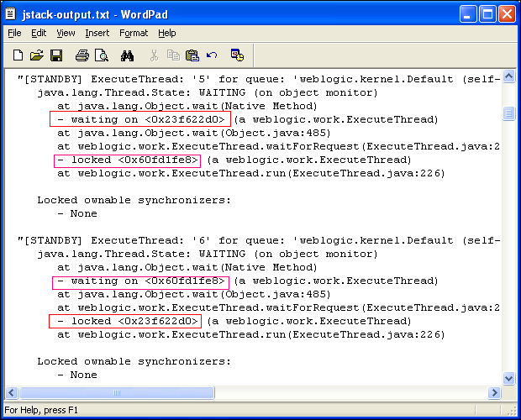Click the horizontal scrollbar left arrow
Viewport: 521px width, 420px height.
pyautogui.click(x=12, y=393)
